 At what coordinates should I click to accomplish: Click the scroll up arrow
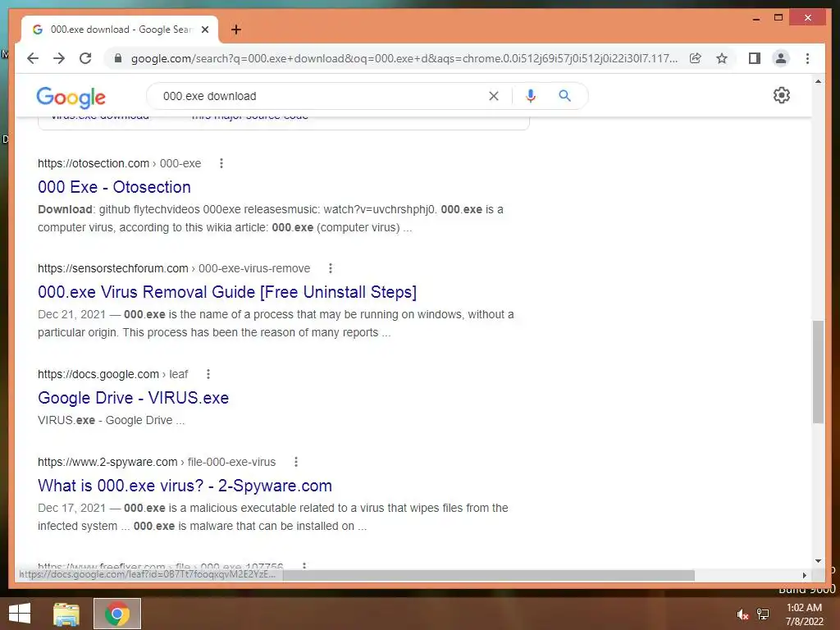tap(818, 81)
